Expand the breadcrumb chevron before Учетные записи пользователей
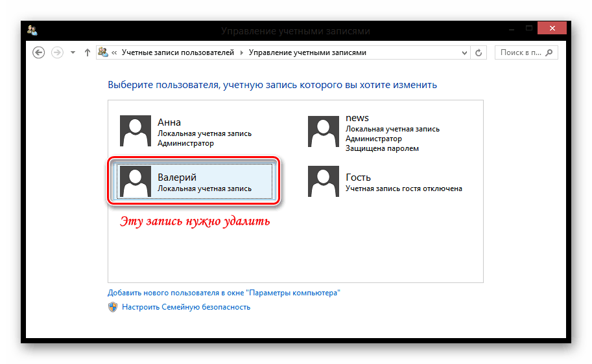Screen dimensions: 592x364 click(x=114, y=53)
